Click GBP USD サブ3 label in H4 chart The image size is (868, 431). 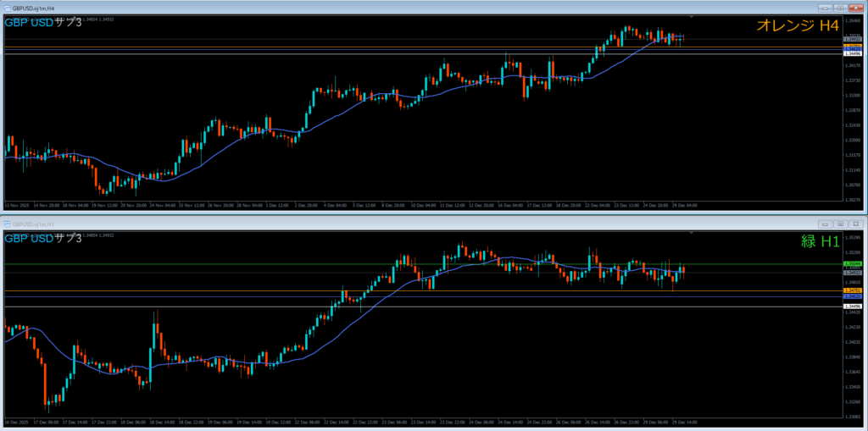43,23
